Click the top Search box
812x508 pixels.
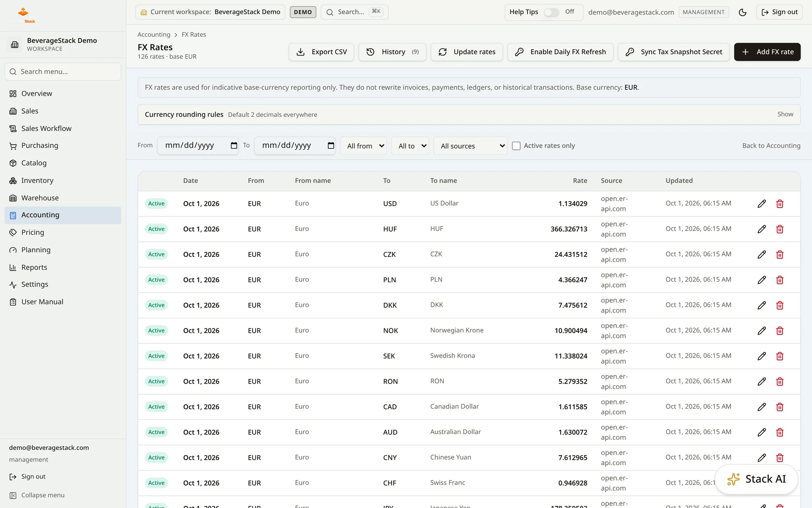tap(354, 12)
